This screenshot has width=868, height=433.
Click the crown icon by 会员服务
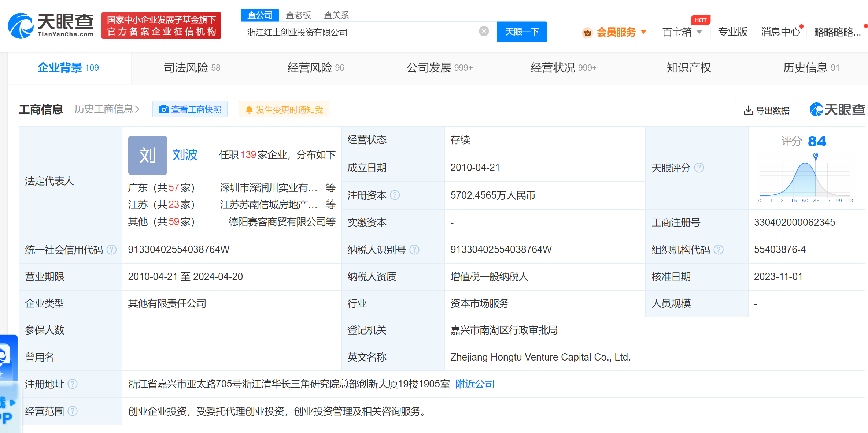(587, 33)
